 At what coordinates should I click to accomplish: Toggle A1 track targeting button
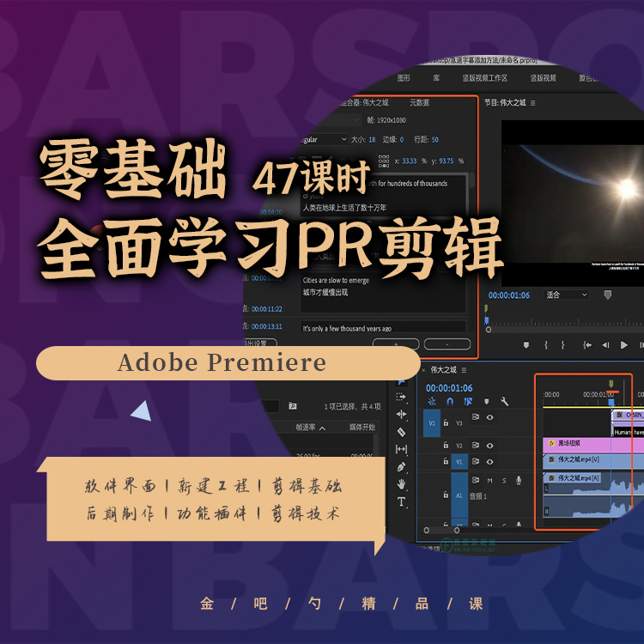click(459, 495)
